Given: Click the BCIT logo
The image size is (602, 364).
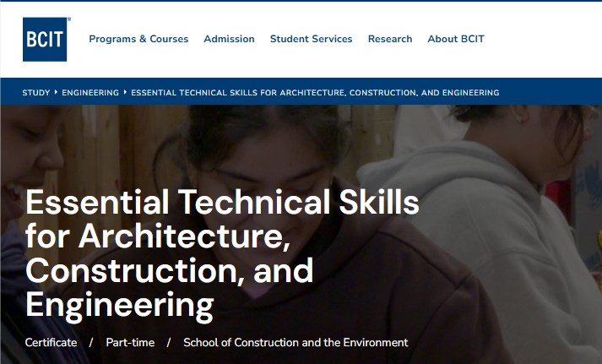Looking at the screenshot, I should tap(45, 39).
